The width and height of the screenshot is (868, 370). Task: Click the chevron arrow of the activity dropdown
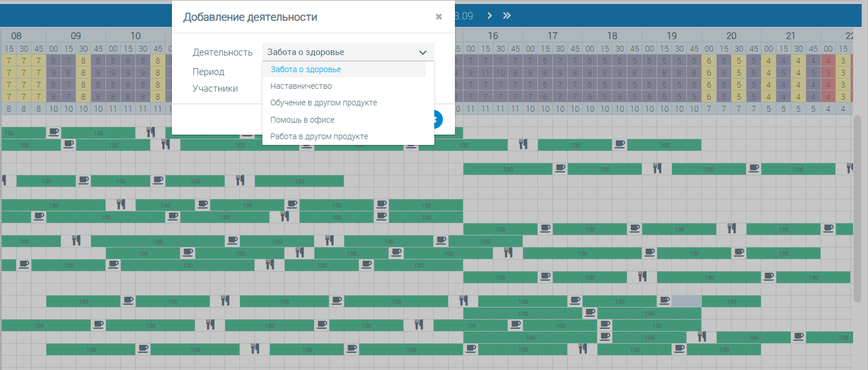[423, 52]
